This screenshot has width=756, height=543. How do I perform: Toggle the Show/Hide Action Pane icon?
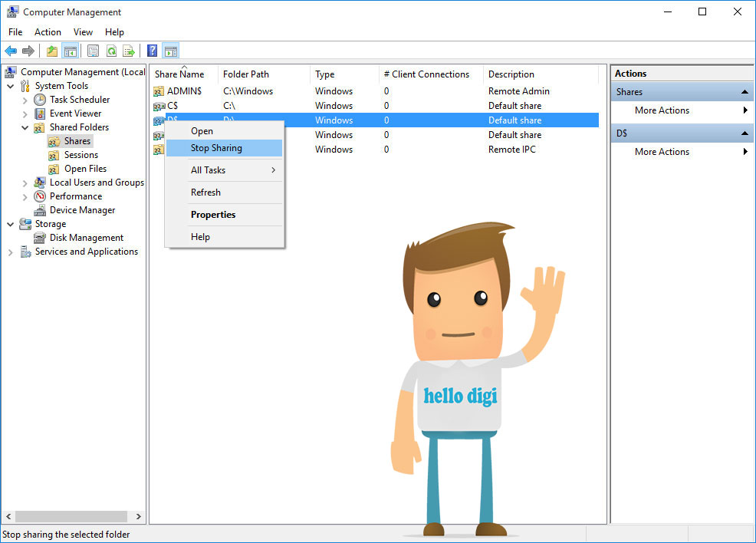click(171, 51)
